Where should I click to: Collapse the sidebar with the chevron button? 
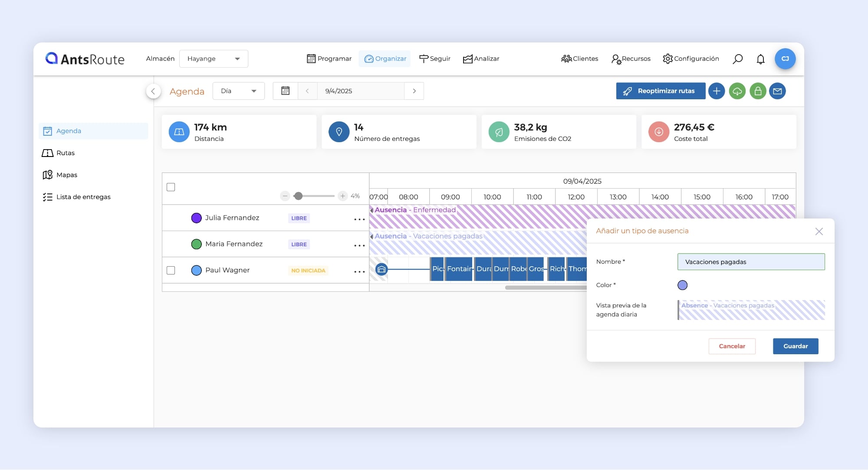tap(153, 91)
